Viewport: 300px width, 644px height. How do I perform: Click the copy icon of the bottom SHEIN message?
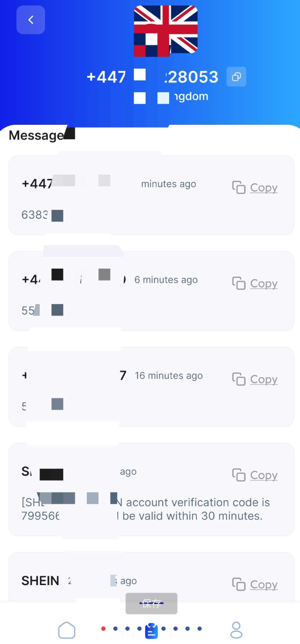[x=239, y=585]
